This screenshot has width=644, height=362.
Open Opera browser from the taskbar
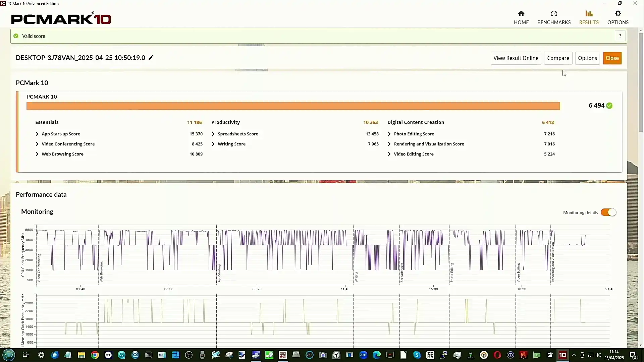497,355
